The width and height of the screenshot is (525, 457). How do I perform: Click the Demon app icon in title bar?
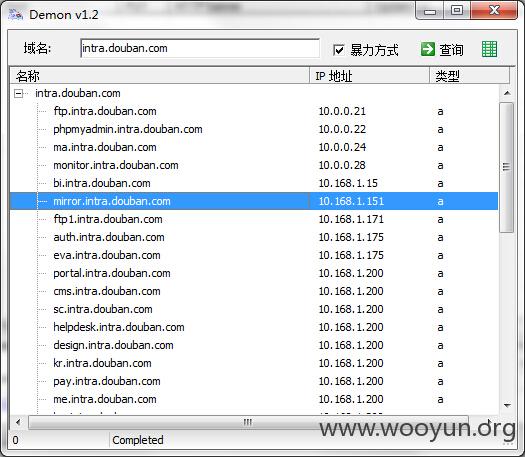pyautogui.click(x=15, y=14)
